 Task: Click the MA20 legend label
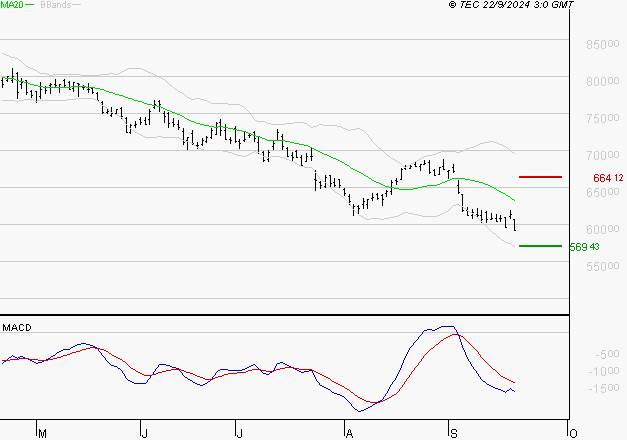pos(12,5)
